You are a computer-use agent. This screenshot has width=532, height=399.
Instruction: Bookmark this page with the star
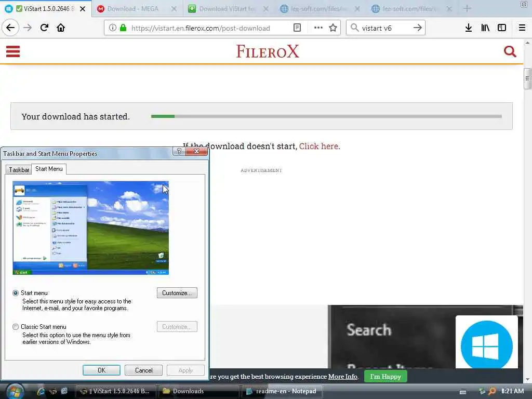click(333, 28)
